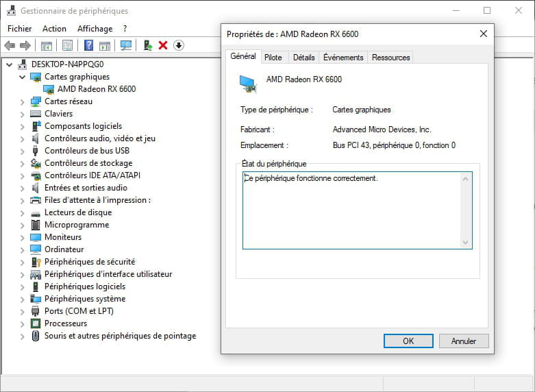Click inside the État du périphérique text box

[x=357, y=210]
